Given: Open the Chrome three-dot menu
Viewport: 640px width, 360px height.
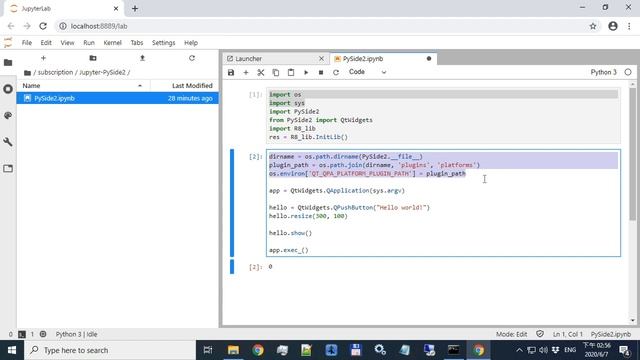Looking at the screenshot, I should click(629, 26).
